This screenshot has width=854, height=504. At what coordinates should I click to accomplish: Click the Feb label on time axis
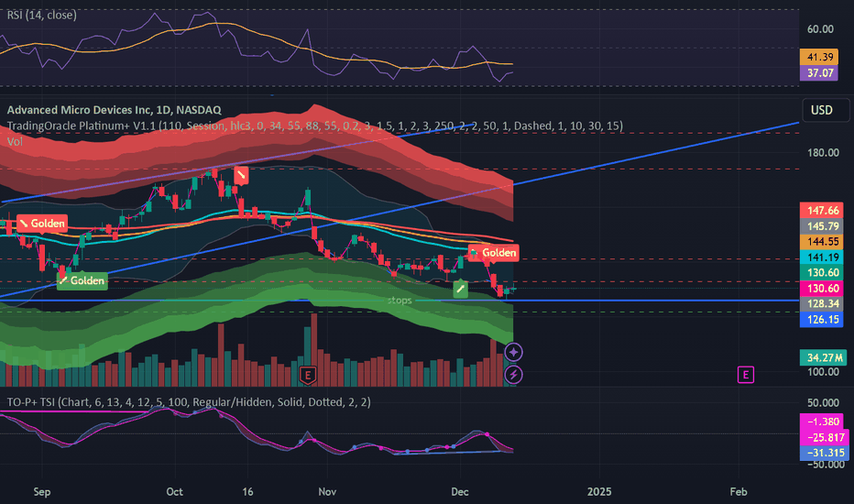(738, 491)
